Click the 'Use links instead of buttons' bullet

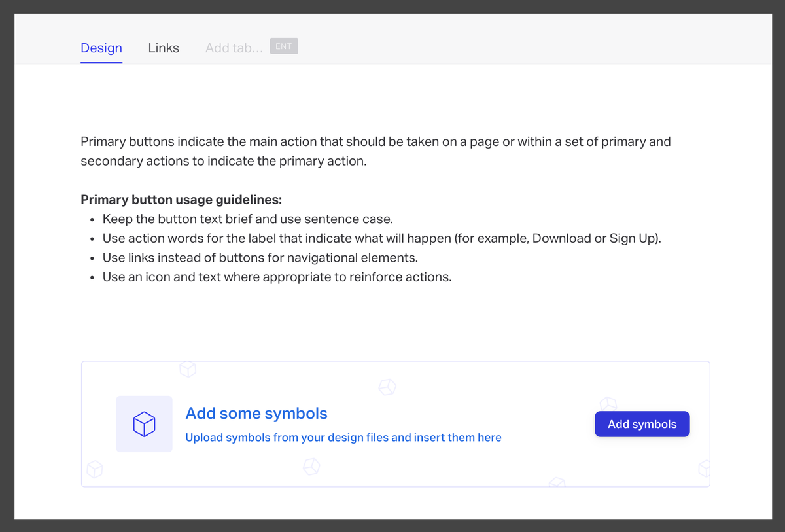click(260, 258)
